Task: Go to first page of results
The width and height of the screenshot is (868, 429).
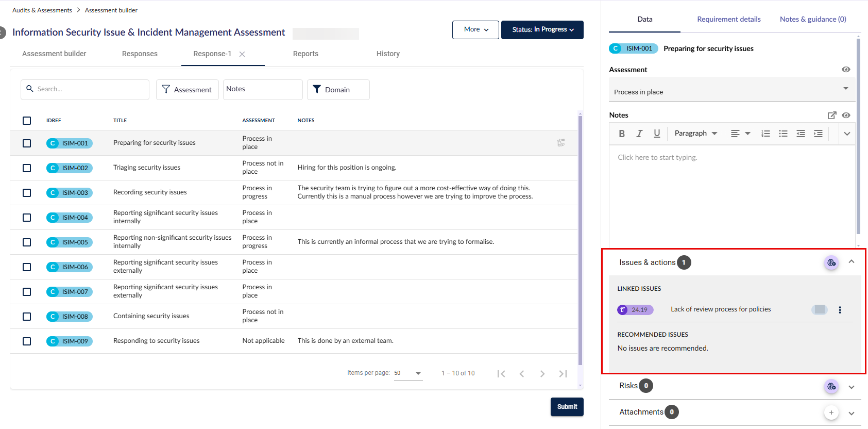Action: click(x=501, y=374)
